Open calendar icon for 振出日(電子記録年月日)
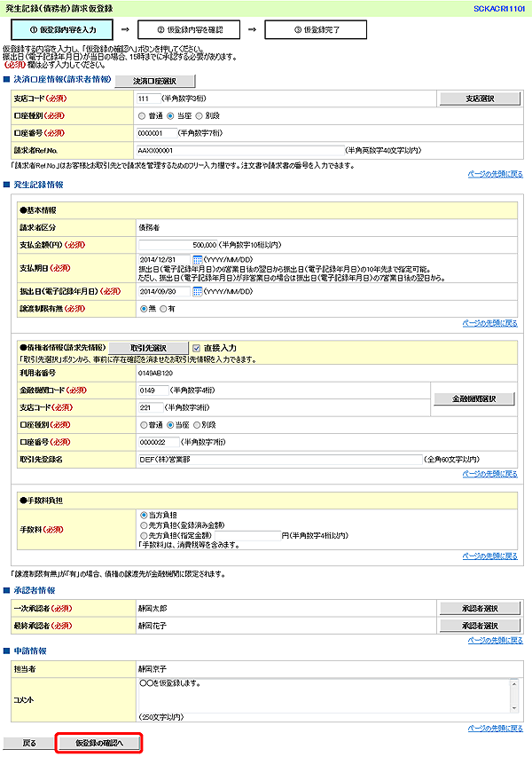Viewport: 532px width, 757px height. 197,291
